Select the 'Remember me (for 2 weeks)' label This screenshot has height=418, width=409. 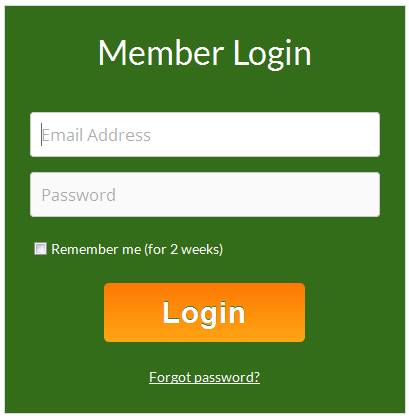(x=137, y=249)
